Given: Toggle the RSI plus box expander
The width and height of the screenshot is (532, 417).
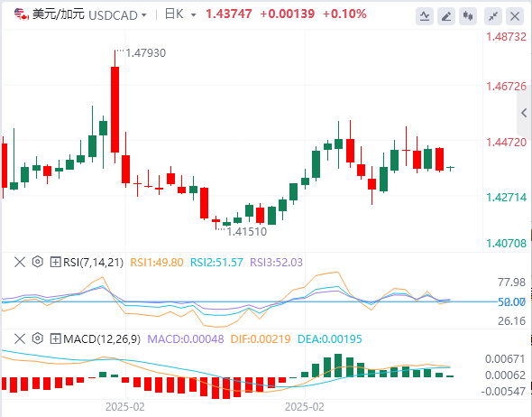Looking at the screenshot, I should 55,262.
